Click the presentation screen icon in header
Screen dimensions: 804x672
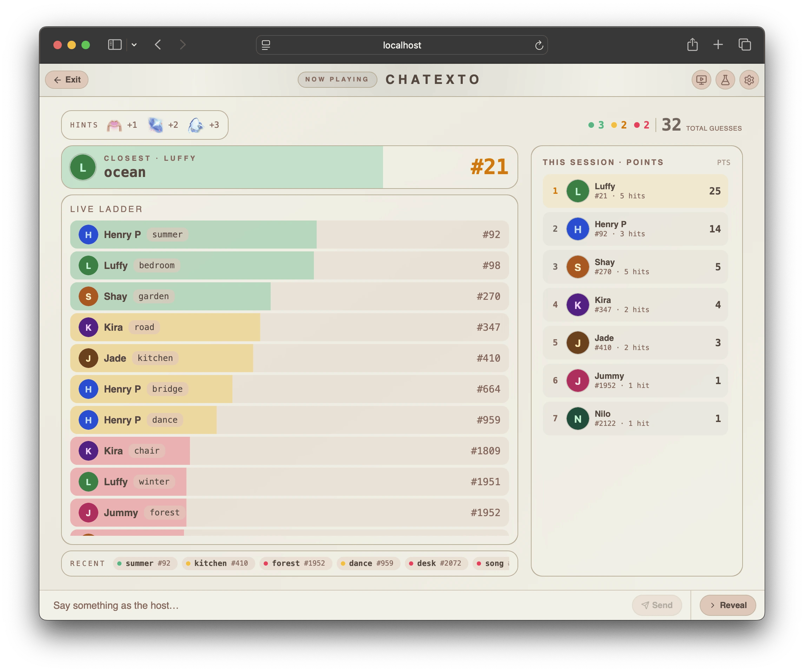701,80
